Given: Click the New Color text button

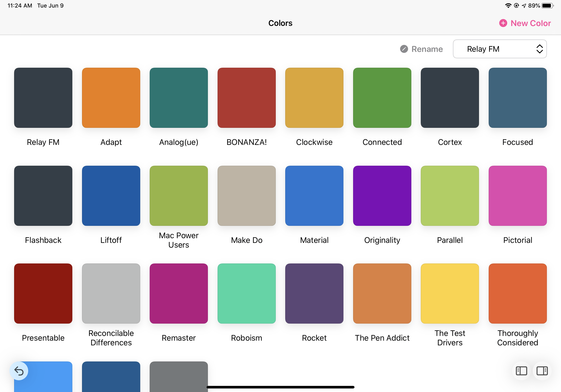Looking at the screenshot, I should 530,23.
